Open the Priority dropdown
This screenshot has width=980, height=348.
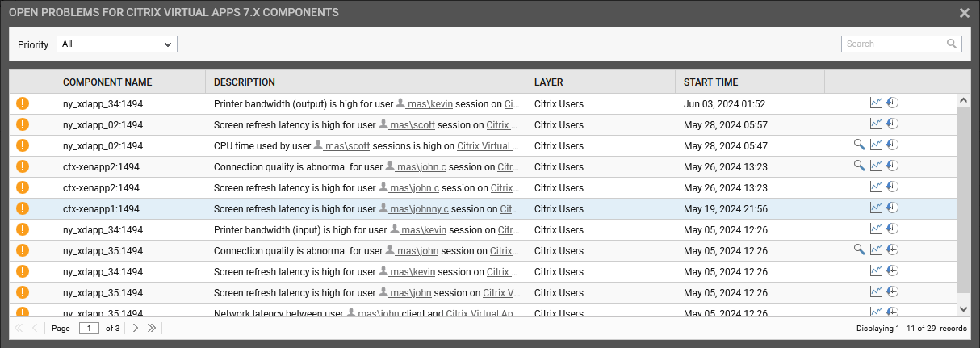pos(117,44)
